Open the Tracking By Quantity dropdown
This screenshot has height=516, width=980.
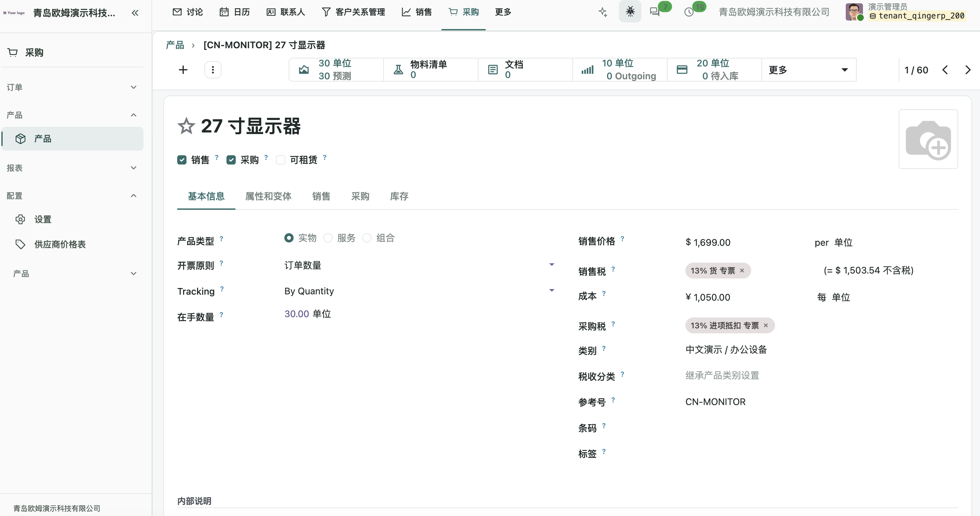click(419, 291)
